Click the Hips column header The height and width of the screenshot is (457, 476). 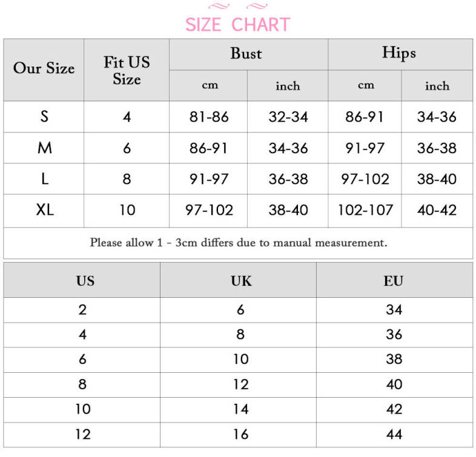tap(398, 53)
